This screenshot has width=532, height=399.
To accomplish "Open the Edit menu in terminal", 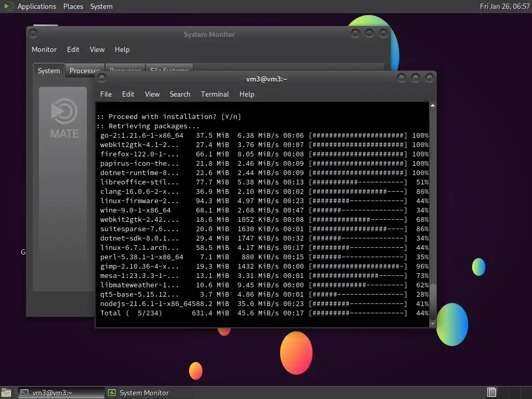I will [x=128, y=95].
